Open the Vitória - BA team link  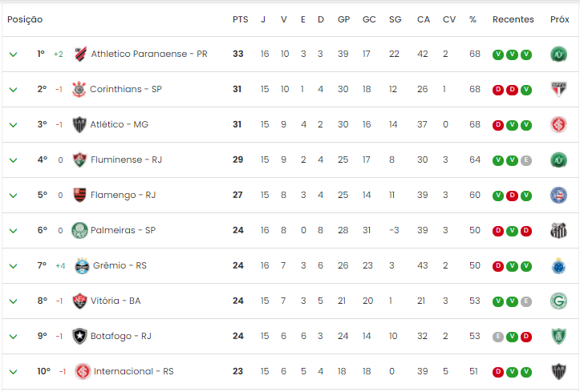point(116,301)
